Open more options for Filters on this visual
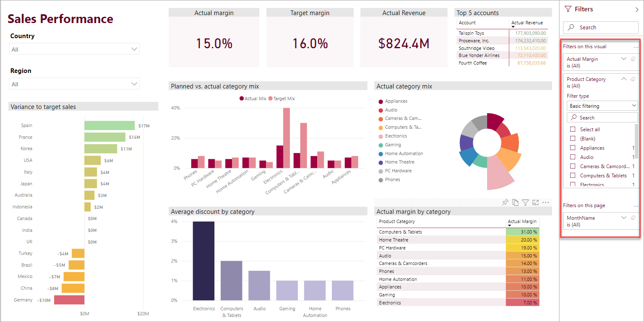 pyautogui.click(x=636, y=47)
